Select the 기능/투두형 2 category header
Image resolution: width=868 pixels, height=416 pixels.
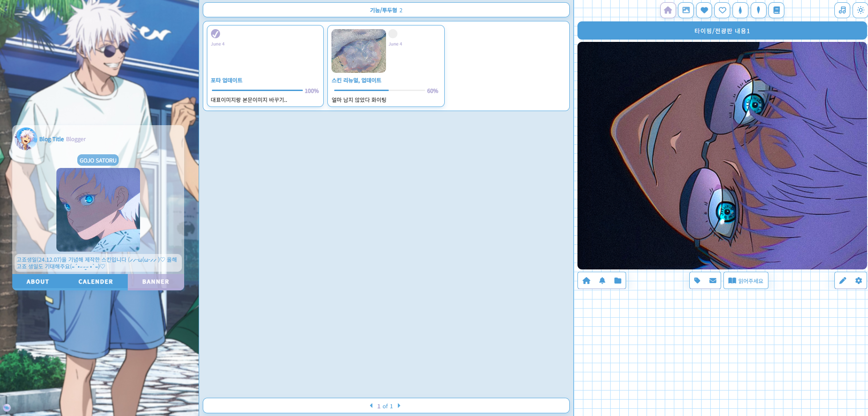[x=386, y=10]
